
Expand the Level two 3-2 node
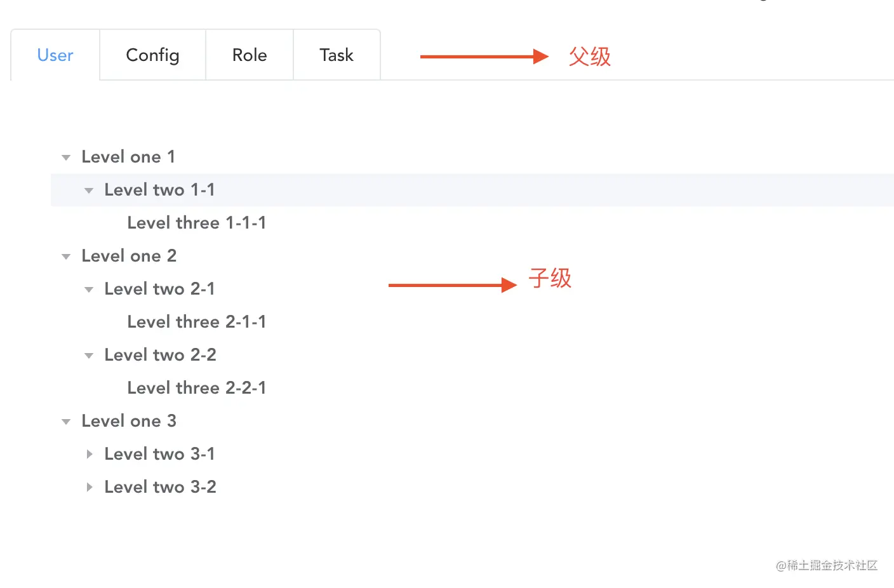(90, 486)
